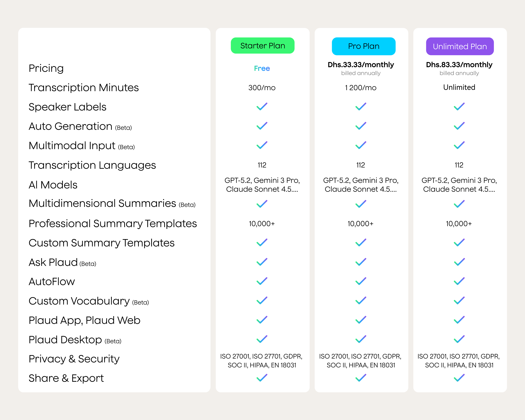Click the Starter Plan green badge
Image resolution: width=525 pixels, height=420 pixels.
[262, 46]
